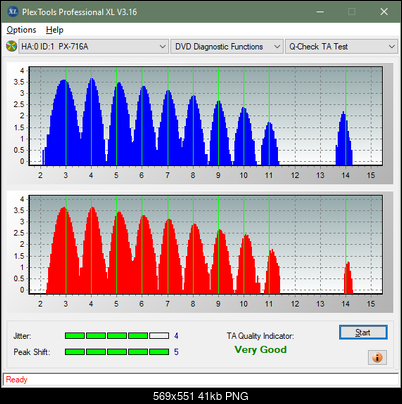Viewport: 402px width, 404px height.
Task: Expand the DVD Diagnostic Functions dropdown
Action: coord(227,47)
